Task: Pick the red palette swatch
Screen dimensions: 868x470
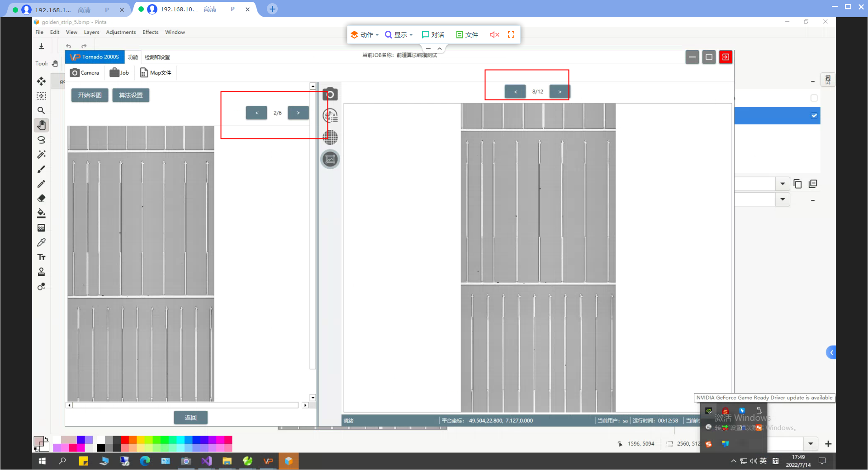Action: pyautogui.click(x=125, y=439)
